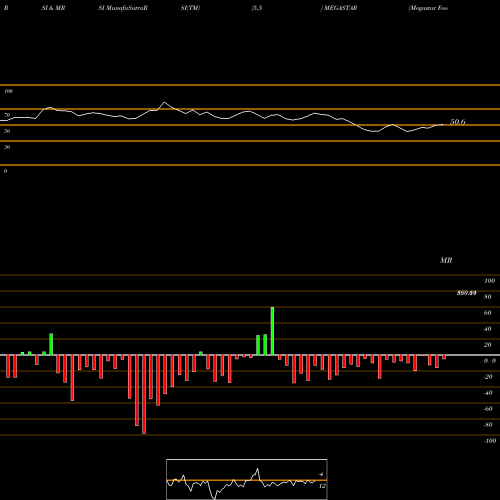Image resolution: width=500 pixels, height=500 pixels.
Task: Click the '-60' label on histogram axis
Action: (488, 409)
